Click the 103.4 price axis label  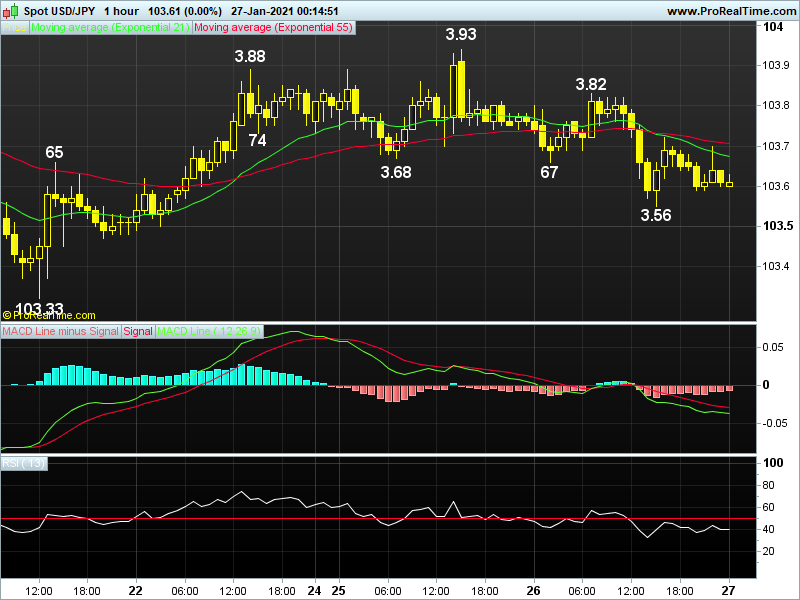pyautogui.click(x=776, y=266)
